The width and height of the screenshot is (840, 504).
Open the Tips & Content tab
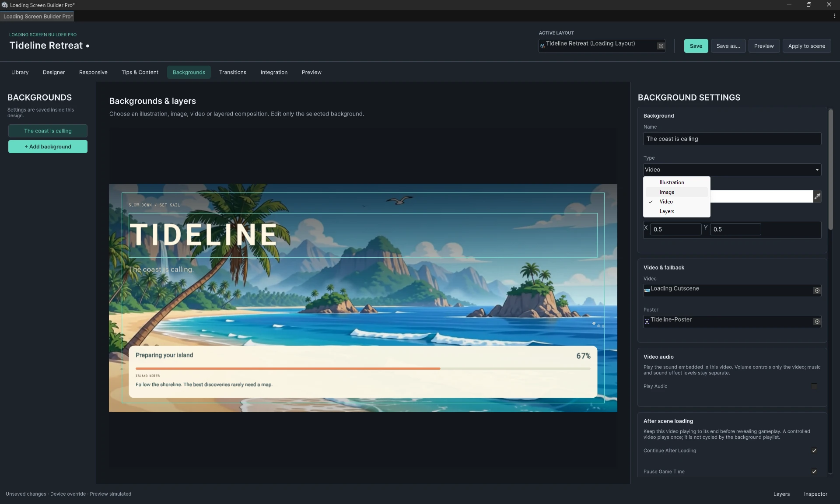tap(140, 72)
